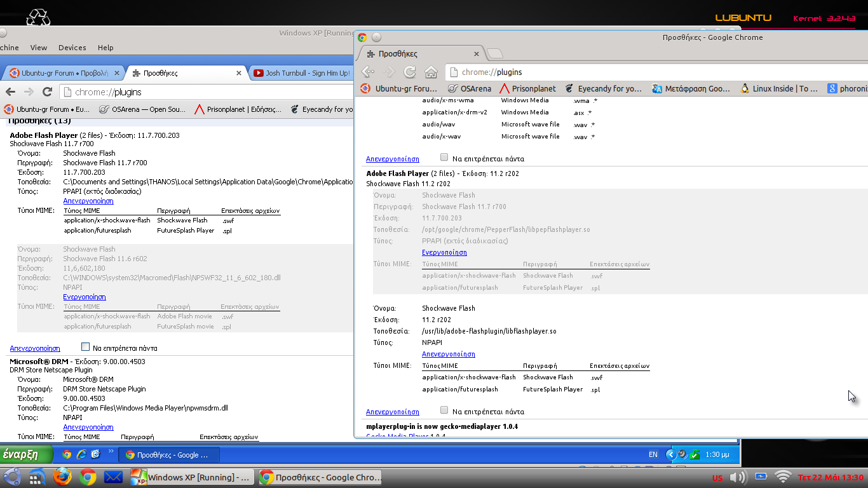Screen dimensions: 868x488
Task: Open the mail client icon in the Lubuntu panel
Action: pyautogui.click(x=113, y=477)
